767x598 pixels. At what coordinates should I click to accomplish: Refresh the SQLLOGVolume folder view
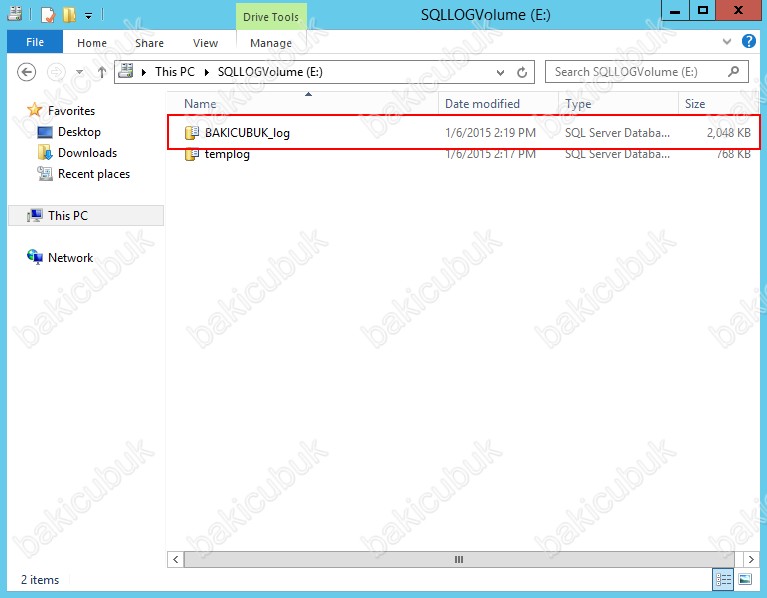pos(522,72)
